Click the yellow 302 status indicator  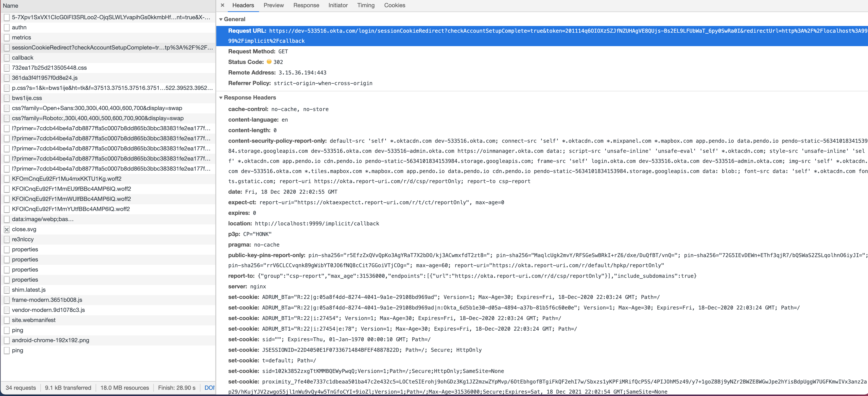click(x=269, y=62)
